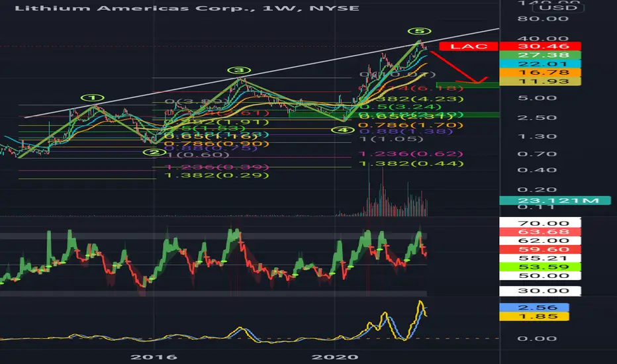The height and width of the screenshot is (364, 617).
Task: Click the RSI 70.00 level label
Action: (x=540, y=223)
